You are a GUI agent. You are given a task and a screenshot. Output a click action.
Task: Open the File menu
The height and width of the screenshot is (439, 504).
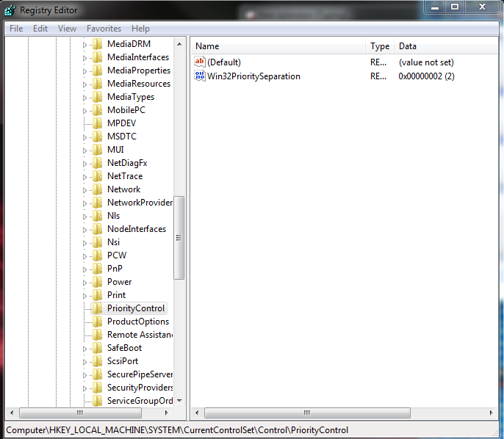click(16, 29)
